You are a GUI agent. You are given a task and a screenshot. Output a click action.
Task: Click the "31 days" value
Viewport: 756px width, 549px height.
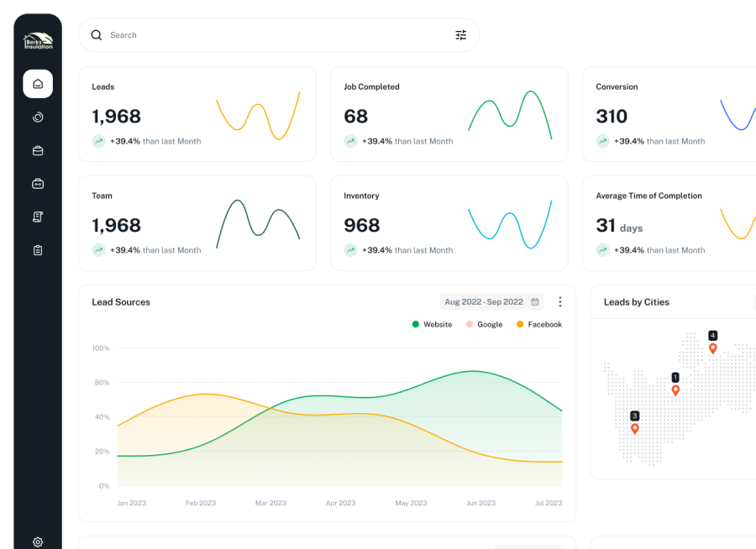coord(620,226)
